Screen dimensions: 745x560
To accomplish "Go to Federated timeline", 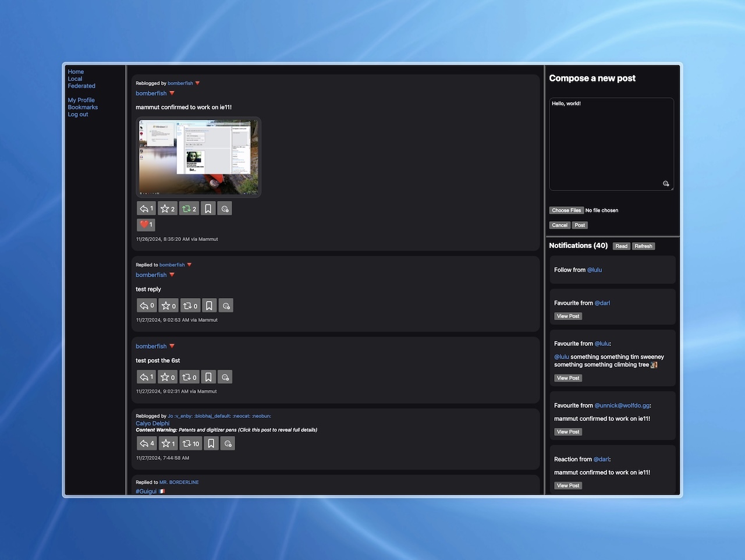I will [81, 86].
